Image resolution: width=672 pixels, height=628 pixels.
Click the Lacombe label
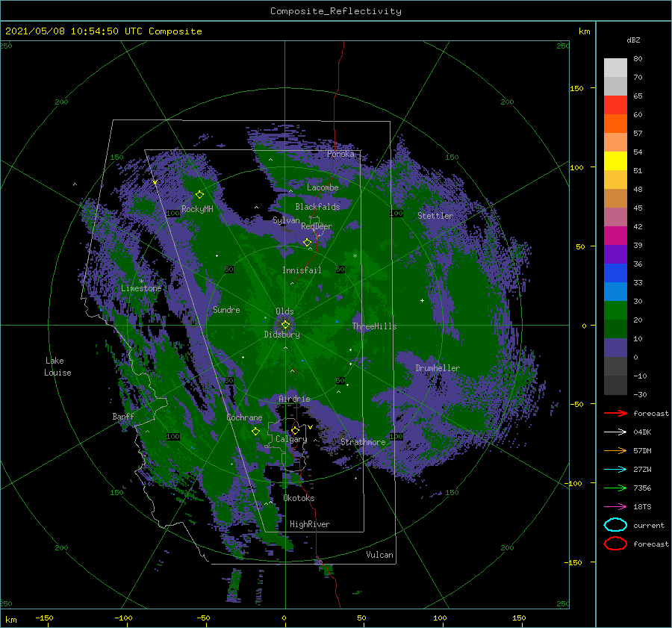tap(323, 187)
